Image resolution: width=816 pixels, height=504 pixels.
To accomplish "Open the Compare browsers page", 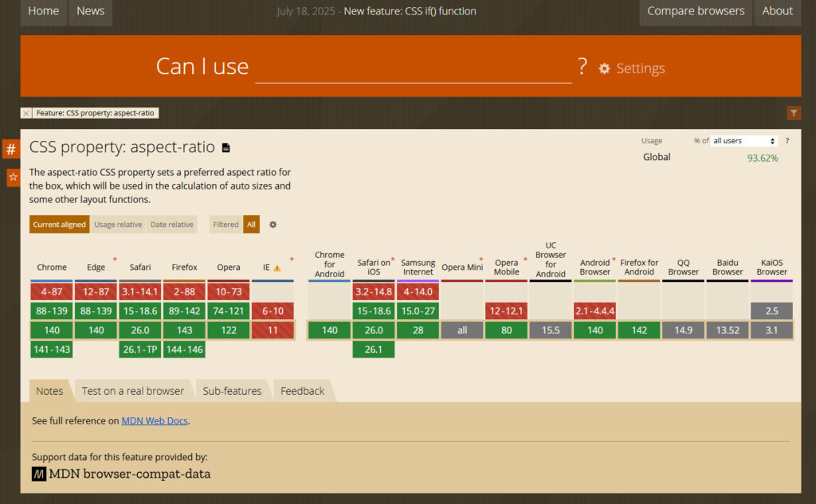I will click(x=696, y=11).
